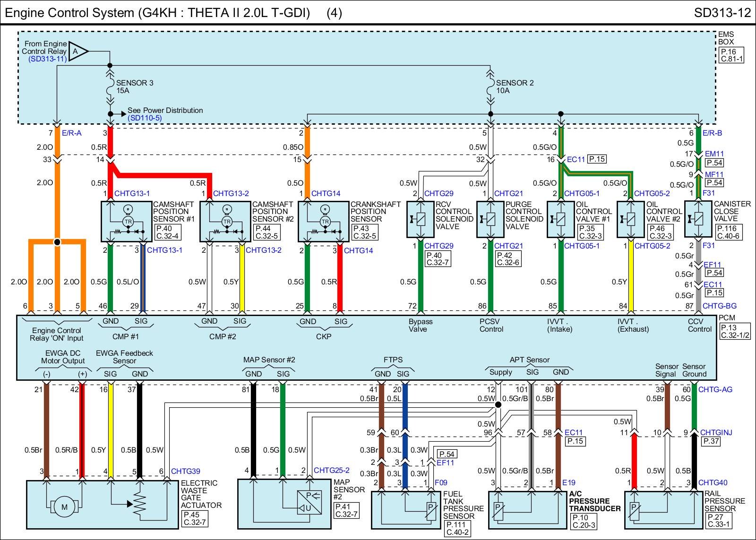
Task: Click the triangle 'A' Engine Control Relay connector symbol
Action: click(x=78, y=51)
